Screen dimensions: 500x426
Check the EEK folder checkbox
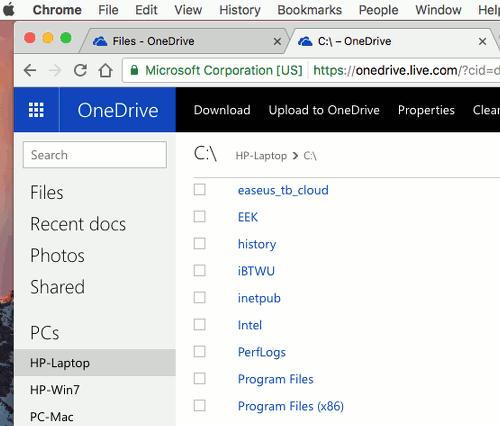(x=200, y=217)
